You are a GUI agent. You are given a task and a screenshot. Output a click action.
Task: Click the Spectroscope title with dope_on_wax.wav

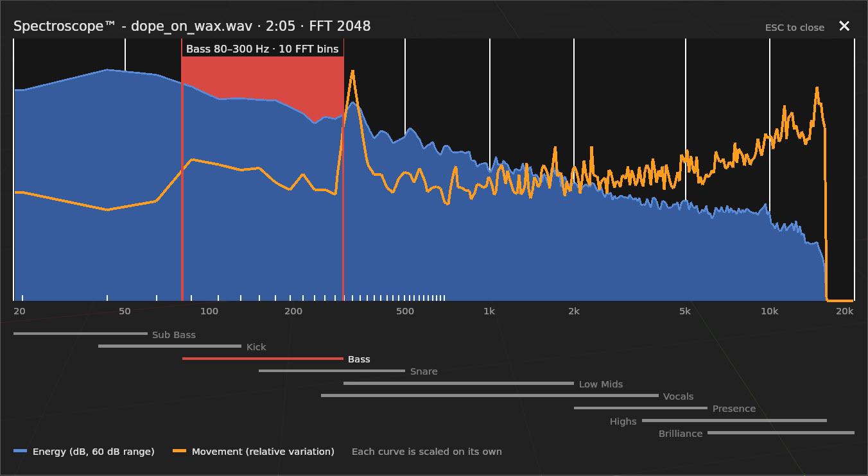192,26
